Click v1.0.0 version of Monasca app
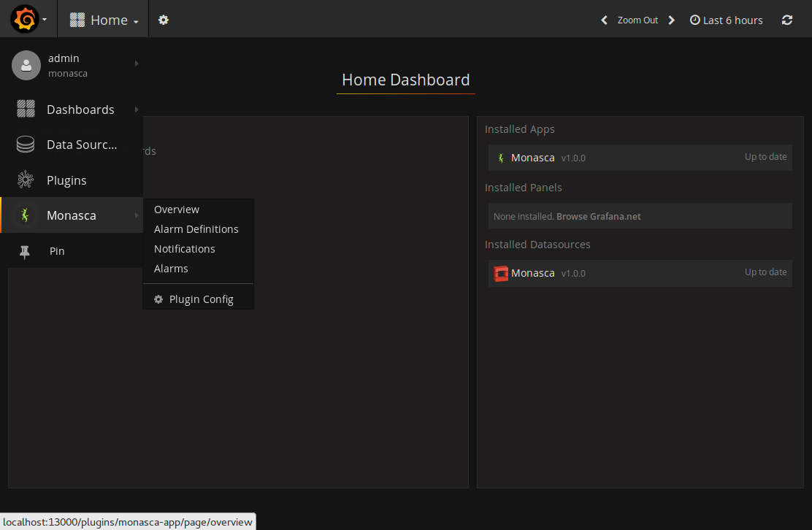Image resolution: width=812 pixels, height=530 pixels. [x=573, y=158]
